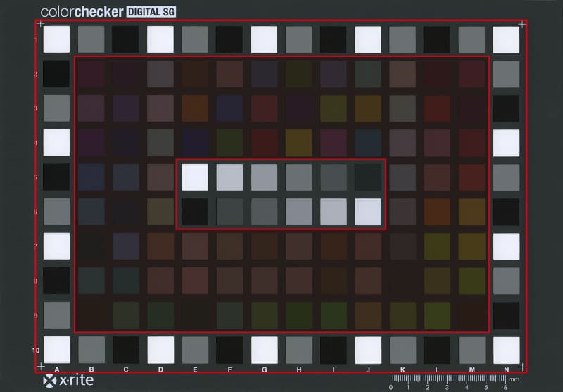Click the white corner patch N10
Screen dimensions: 563x392
coord(506,350)
